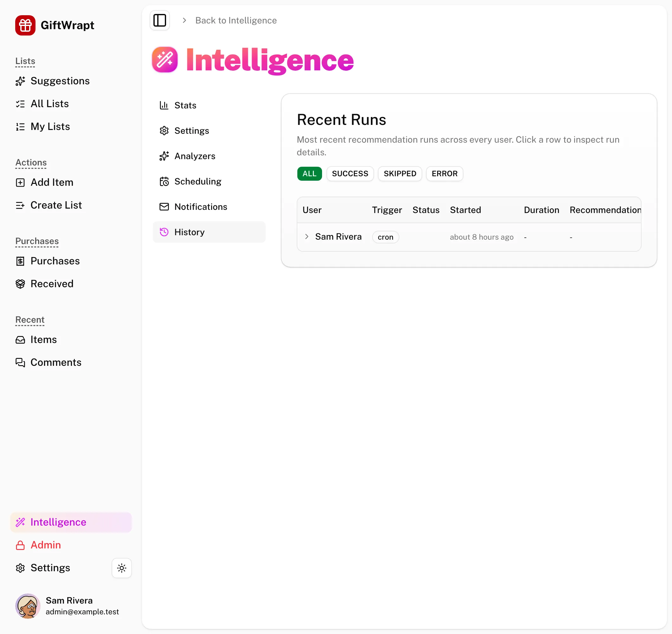The width and height of the screenshot is (672, 634).
Task: Go Back to Intelligence link
Action: click(x=236, y=20)
